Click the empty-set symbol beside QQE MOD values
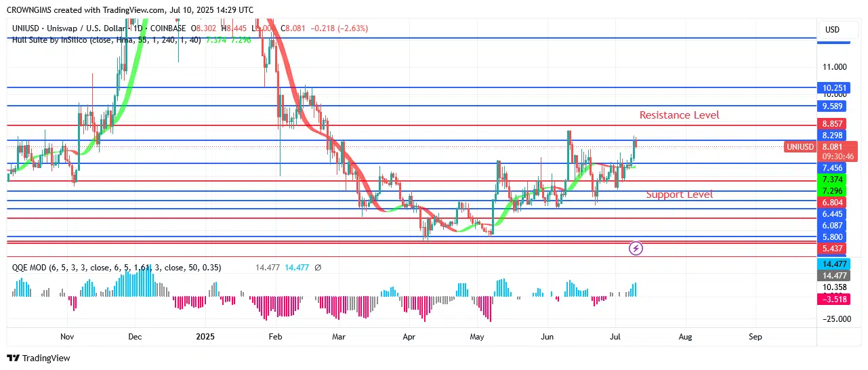Screen dimensions: 868x370 [x=318, y=268]
